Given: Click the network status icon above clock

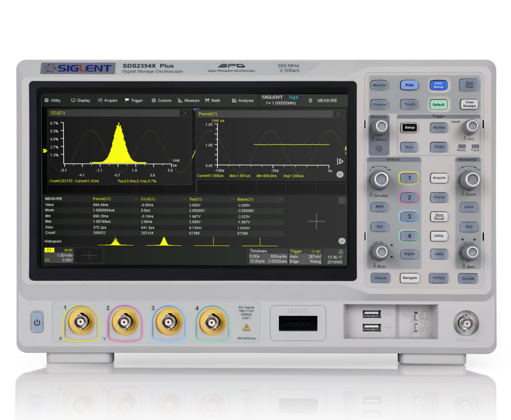Looking at the screenshot, I should point(341,252).
